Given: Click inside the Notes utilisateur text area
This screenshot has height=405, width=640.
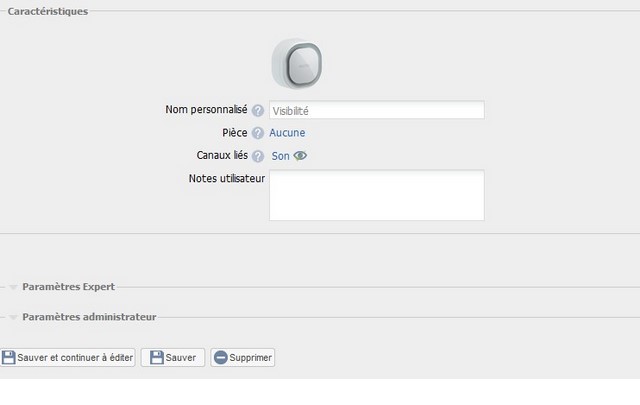Looking at the screenshot, I should tap(377, 196).
